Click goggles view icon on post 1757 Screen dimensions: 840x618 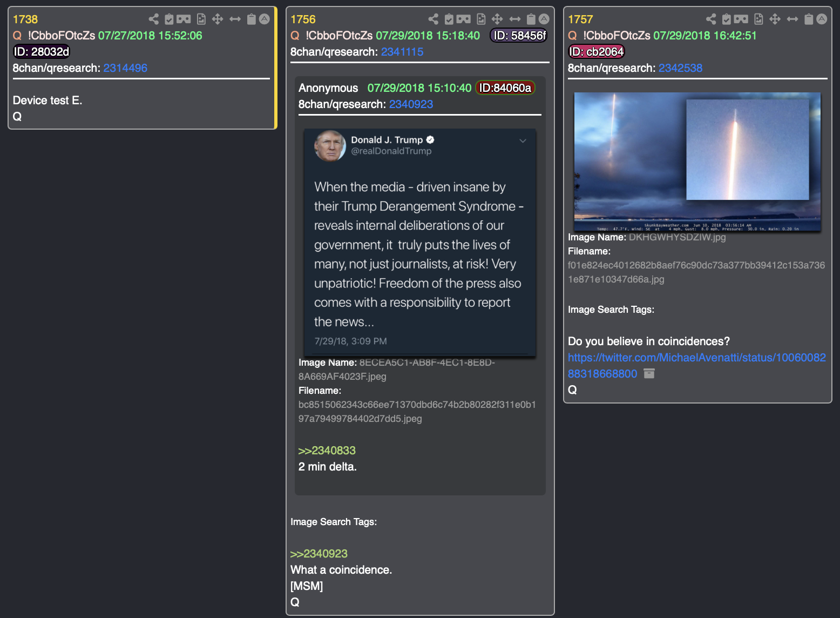click(x=741, y=19)
